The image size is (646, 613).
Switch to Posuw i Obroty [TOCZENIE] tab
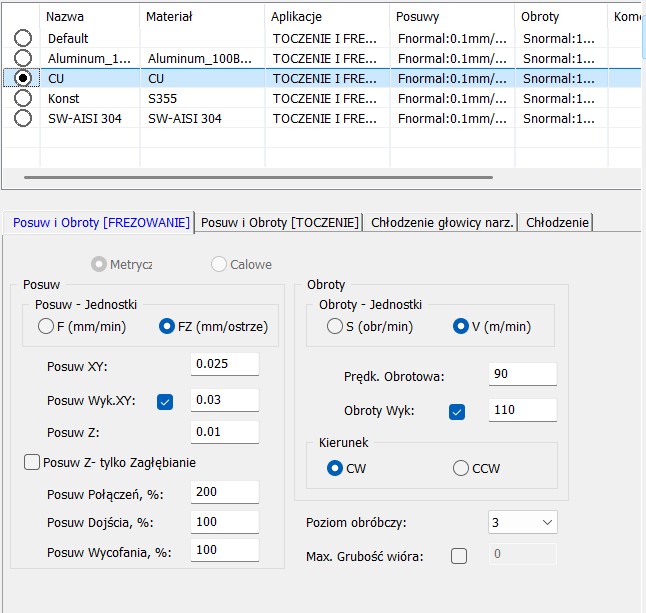(279, 222)
